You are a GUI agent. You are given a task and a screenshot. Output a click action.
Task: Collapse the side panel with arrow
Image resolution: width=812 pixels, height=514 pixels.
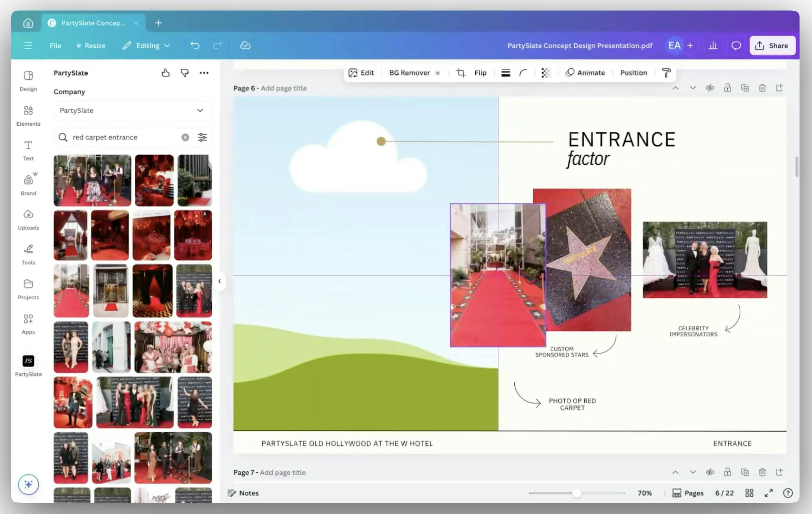point(220,281)
